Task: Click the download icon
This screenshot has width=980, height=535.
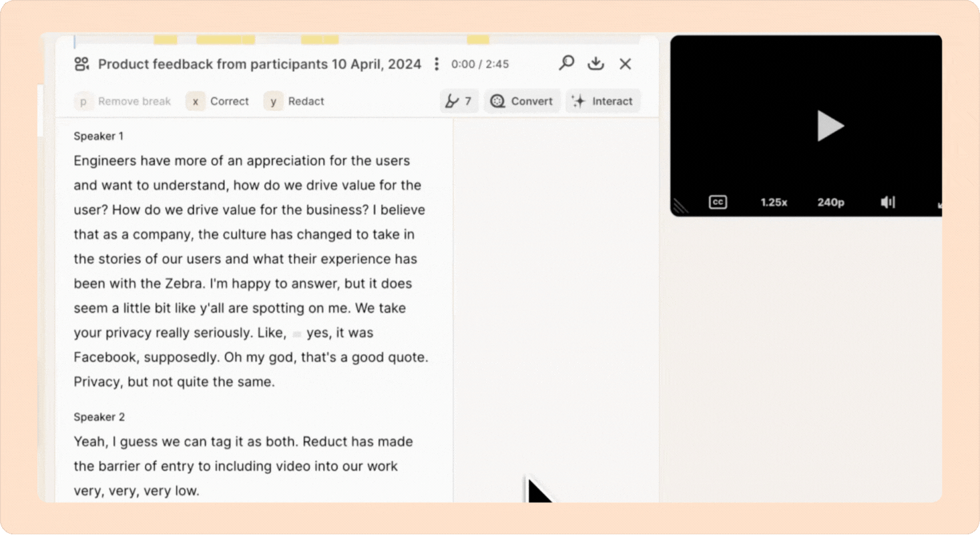Action: coord(595,63)
